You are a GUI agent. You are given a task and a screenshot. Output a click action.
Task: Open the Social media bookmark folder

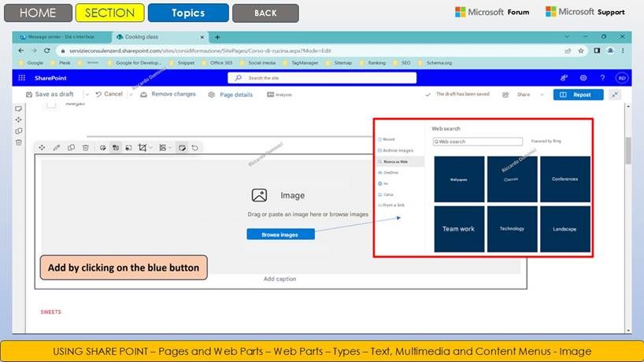coord(258,63)
